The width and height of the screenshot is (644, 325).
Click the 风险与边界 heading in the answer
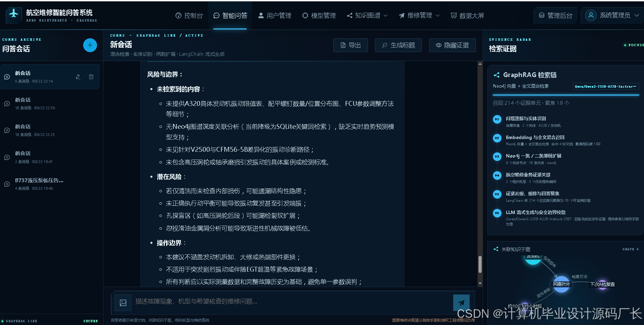(165, 74)
